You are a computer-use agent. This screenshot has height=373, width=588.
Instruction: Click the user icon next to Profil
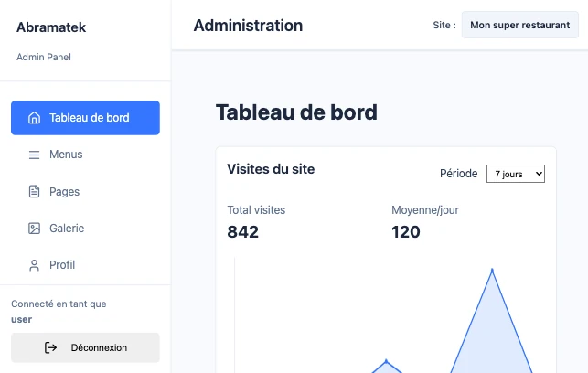pos(35,265)
